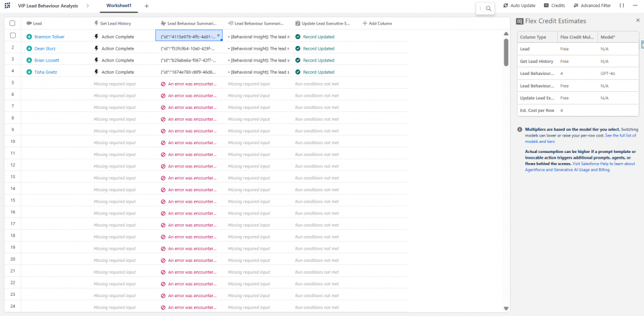The image size is (644, 316).
Task: Click the green check icon in Brian Lossett's row
Action: click(x=297, y=60)
